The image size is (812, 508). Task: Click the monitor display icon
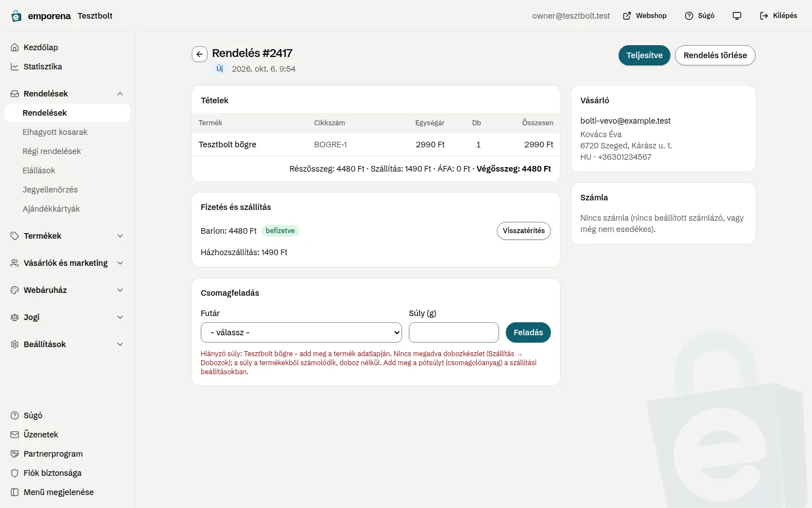[737, 16]
